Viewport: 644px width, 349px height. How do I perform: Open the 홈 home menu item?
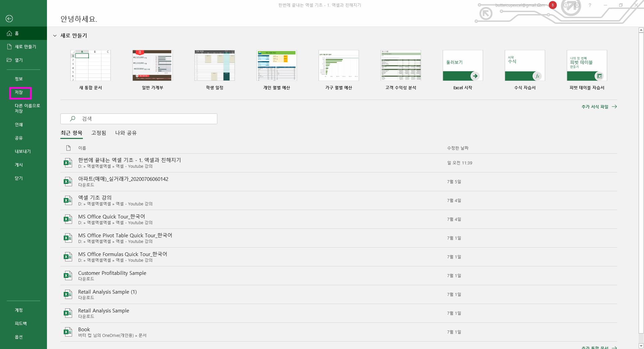[x=23, y=33]
